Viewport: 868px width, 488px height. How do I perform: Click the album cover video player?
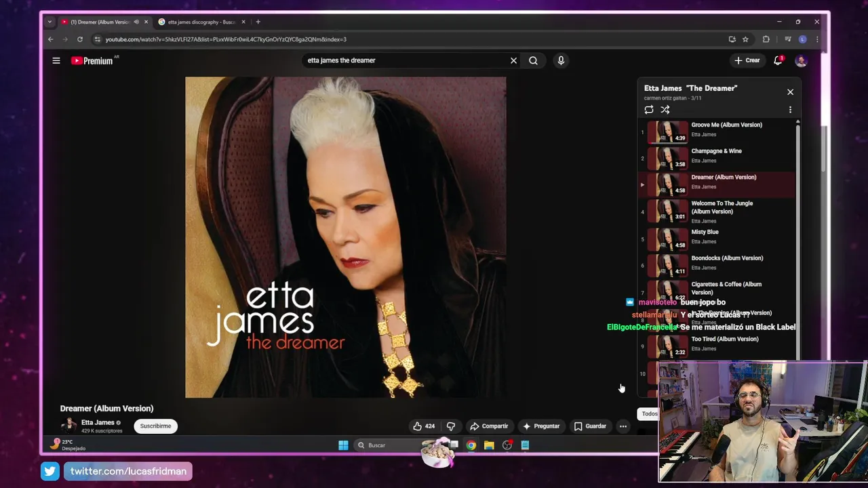pyautogui.click(x=345, y=237)
